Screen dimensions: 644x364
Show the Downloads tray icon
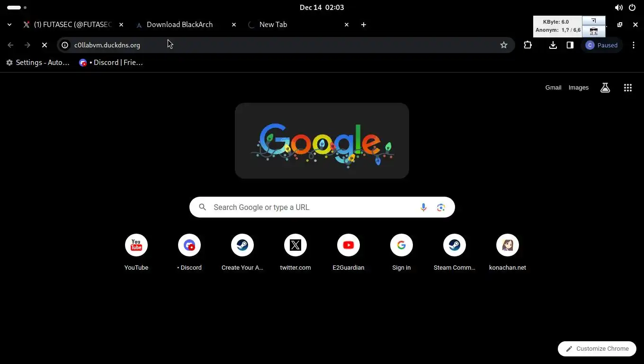coord(553,45)
